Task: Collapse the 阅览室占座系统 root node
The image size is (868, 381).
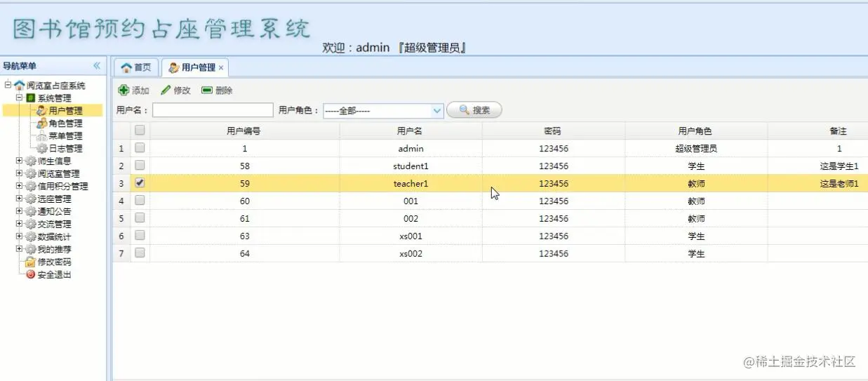Action: (x=8, y=85)
